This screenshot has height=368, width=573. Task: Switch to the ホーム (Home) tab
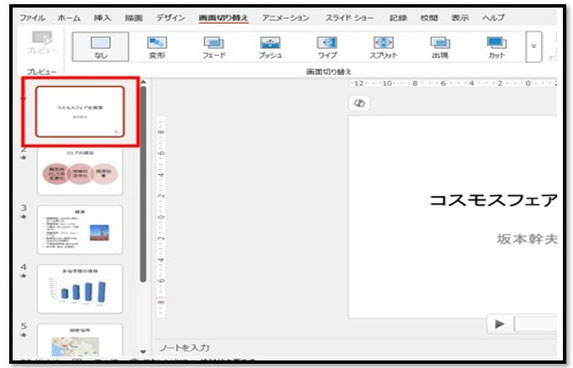pyautogui.click(x=69, y=18)
